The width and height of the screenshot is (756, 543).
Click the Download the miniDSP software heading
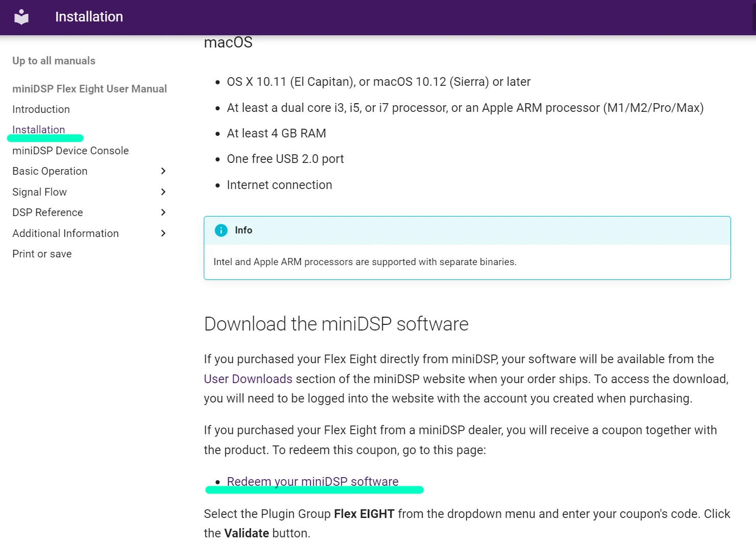coord(336,324)
